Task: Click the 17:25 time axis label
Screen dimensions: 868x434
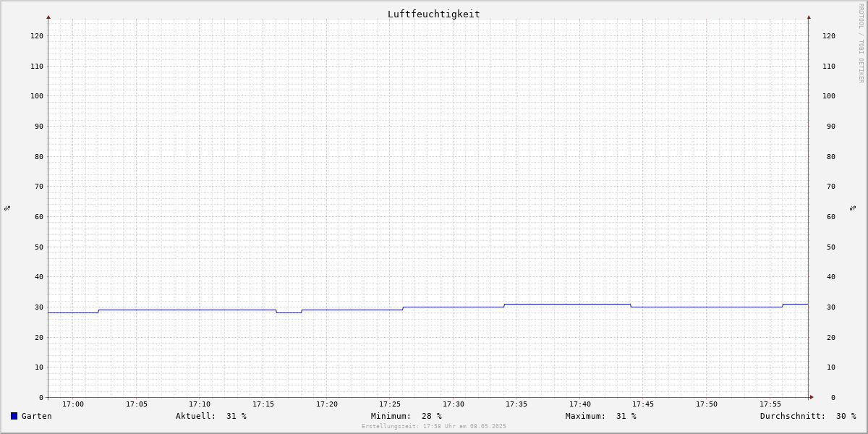Action: tap(390, 404)
